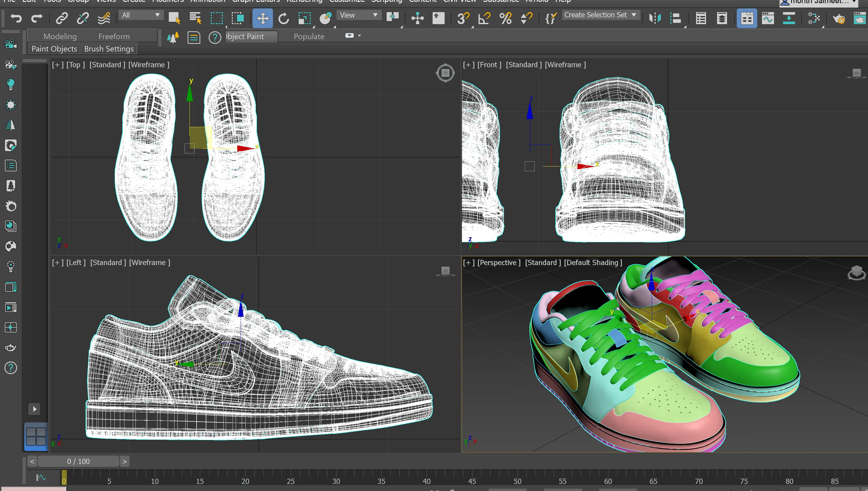The image size is (868, 491).
Task: Open the Curve Editor from the toolbar
Action: point(767,18)
